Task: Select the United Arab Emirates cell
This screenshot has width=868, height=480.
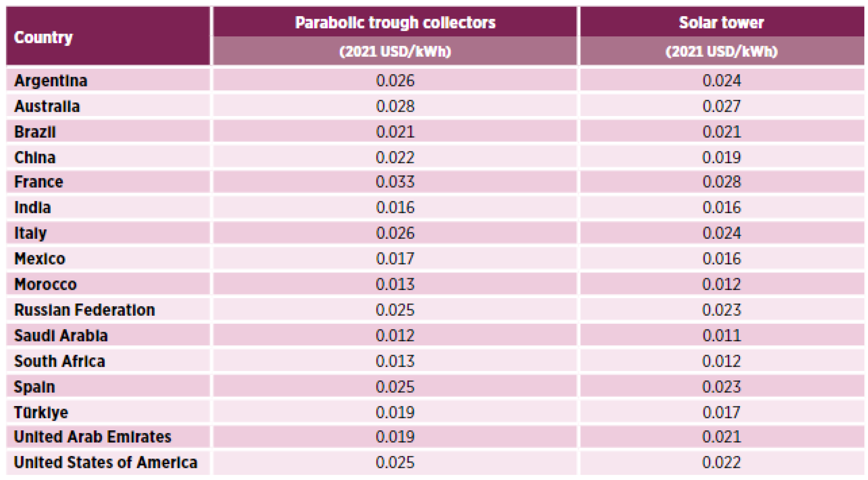Action: (x=93, y=437)
